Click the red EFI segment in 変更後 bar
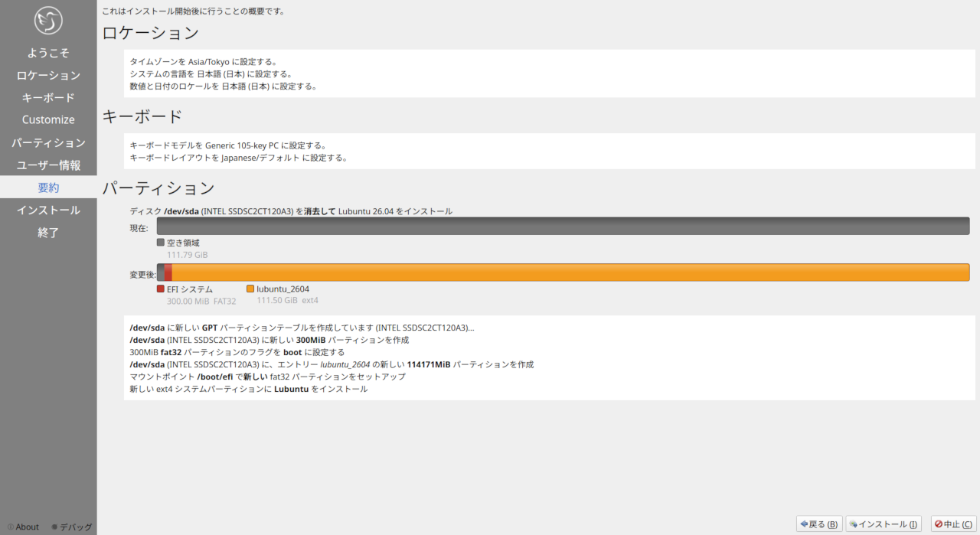Screen dimensions: 980x535 (x=168, y=272)
